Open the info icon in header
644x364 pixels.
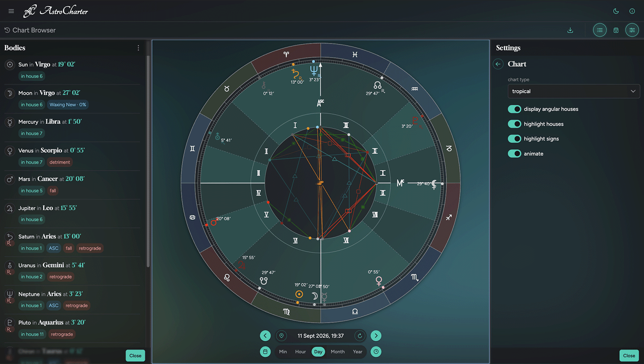632,11
